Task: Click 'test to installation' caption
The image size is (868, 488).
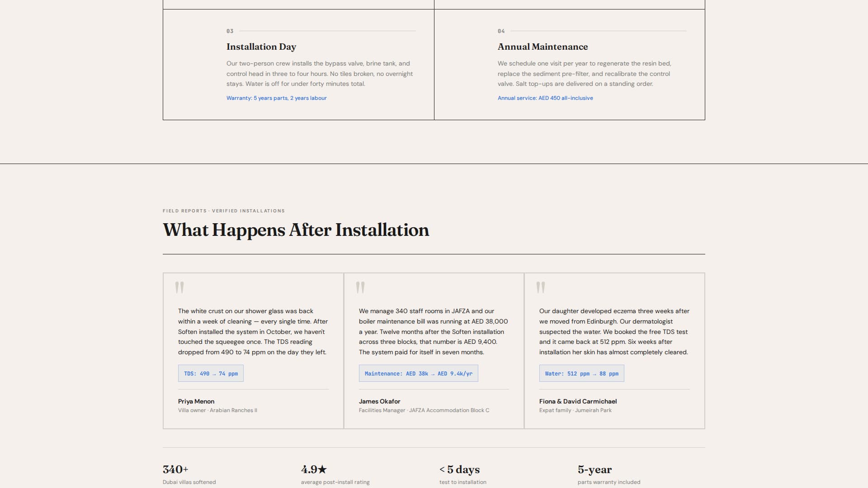Action: [x=463, y=482]
